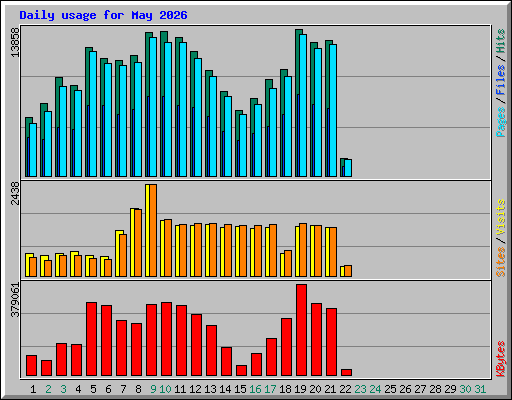Click day 22 on the date axis
Viewport: 512px width, 400px height.
(x=345, y=389)
